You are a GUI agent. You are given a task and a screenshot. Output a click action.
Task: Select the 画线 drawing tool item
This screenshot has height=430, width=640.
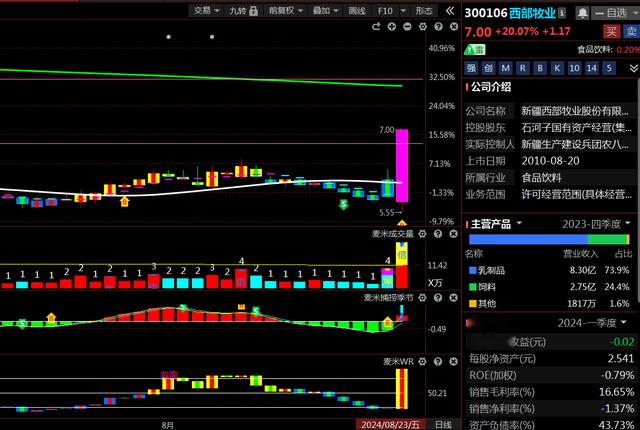point(357,11)
